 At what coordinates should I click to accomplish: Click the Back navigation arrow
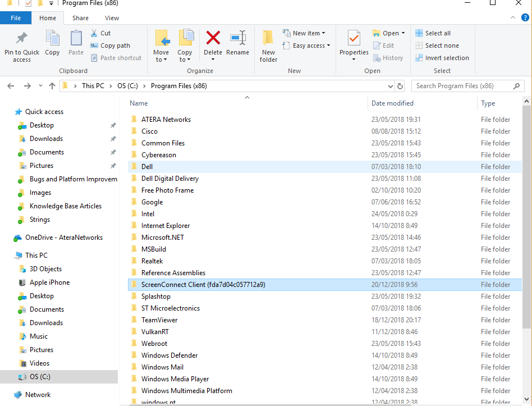pos(10,85)
